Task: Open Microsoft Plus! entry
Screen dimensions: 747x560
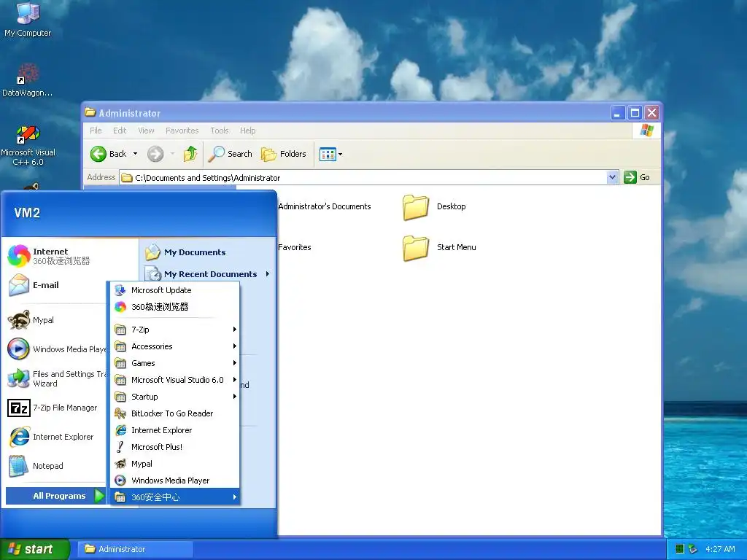Action: pos(175,447)
